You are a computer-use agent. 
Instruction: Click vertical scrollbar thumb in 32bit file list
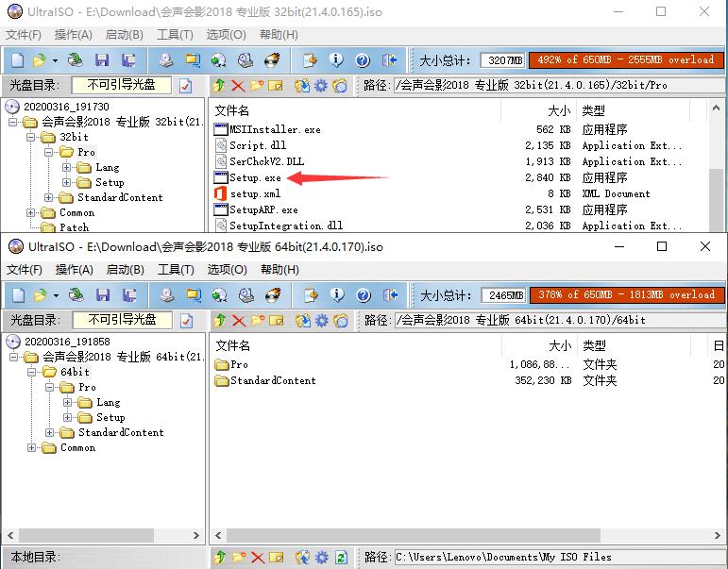pyautogui.click(x=716, y=199)
